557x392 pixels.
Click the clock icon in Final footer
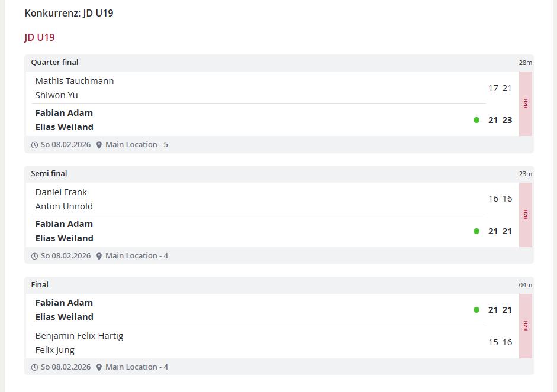tap(34, 367)
